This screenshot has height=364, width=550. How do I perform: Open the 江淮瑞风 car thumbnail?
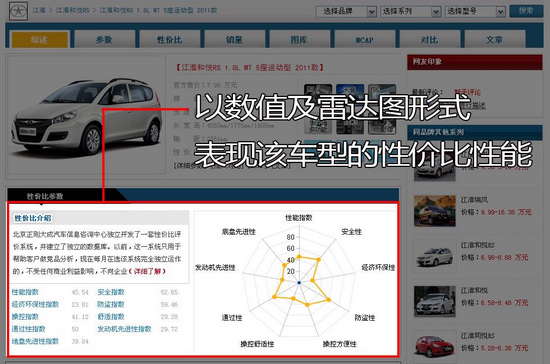click(435, 210)
